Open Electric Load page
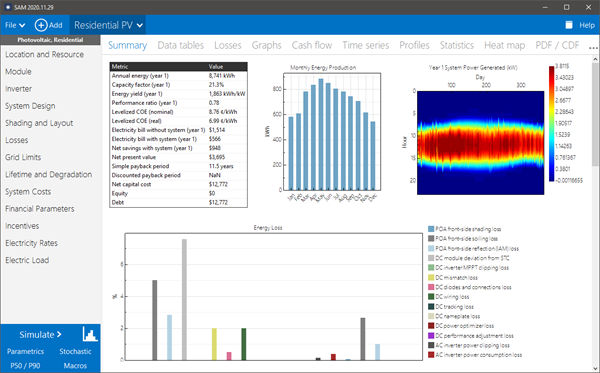Screen dimensions: 600x373 pyautogui.click(x=27, y=260)
